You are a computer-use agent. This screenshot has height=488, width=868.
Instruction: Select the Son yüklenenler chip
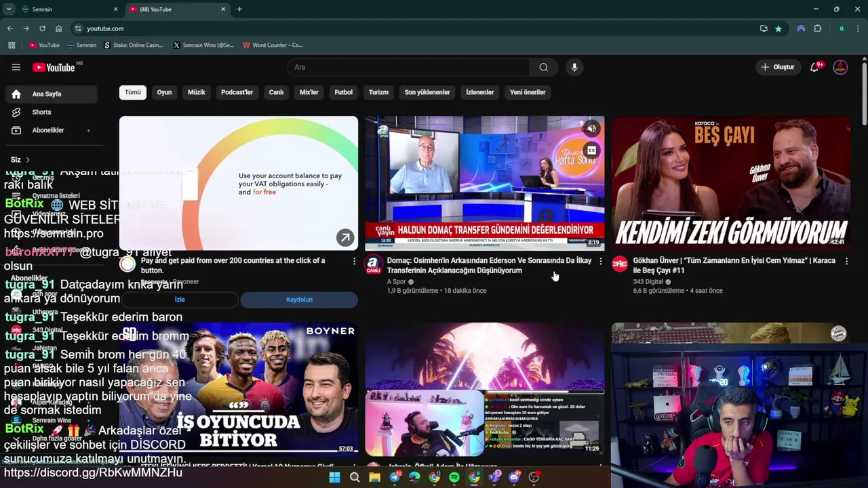(x=427, y=92)
